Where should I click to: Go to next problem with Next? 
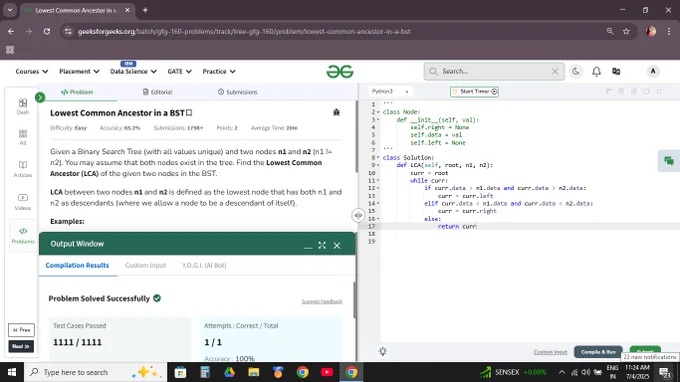pos(21,346)
